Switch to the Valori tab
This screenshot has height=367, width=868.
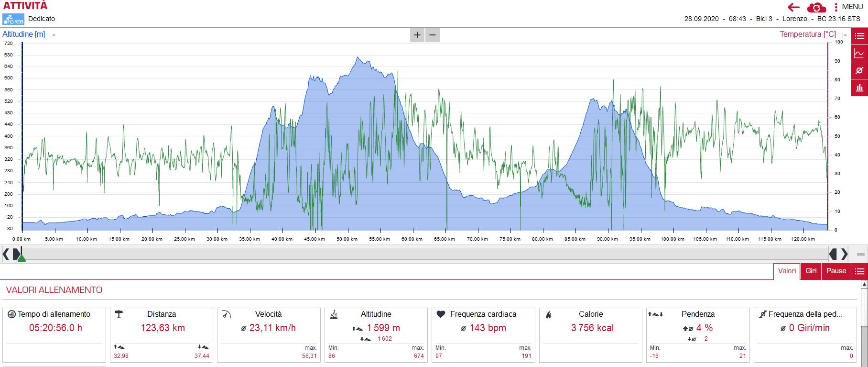[x=787, y=271]
